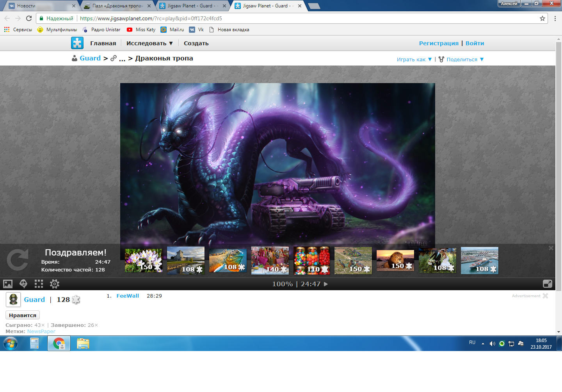
Task: Open the file explorer taskbar icon
Action: (x=83, y=344)
